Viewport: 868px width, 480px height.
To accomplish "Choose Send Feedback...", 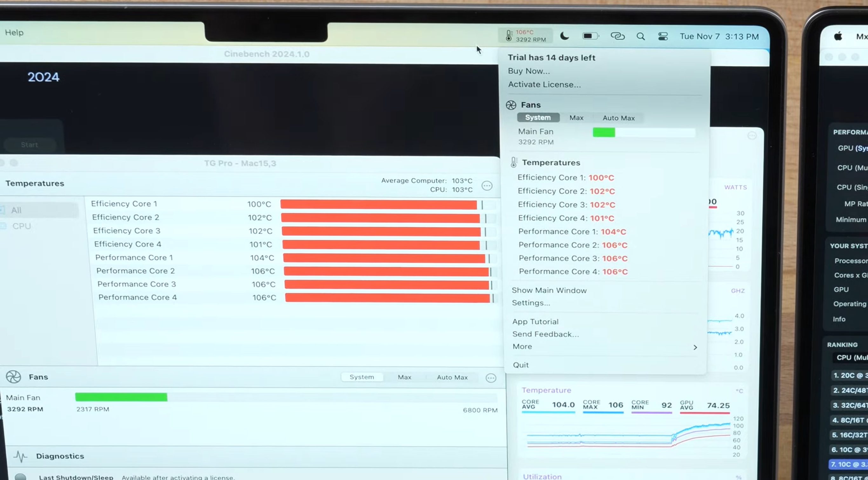I will coord(546,334).
